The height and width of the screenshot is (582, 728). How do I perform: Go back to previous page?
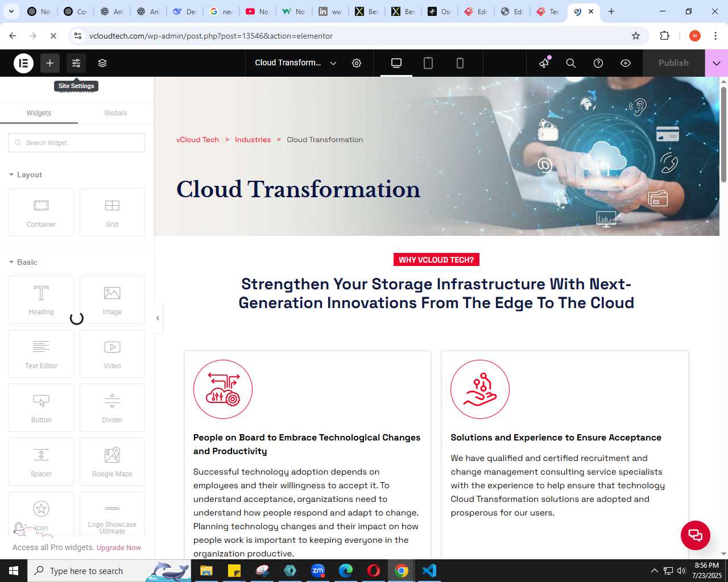pos(13,36)
